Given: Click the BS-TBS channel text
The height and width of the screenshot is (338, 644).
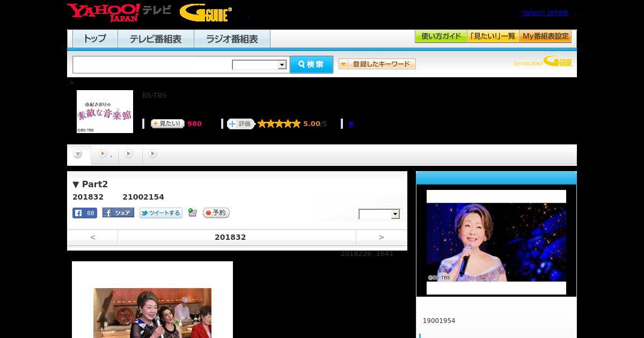Looking at the screenshot, I should pyautogui.click(x=154, y=95).
